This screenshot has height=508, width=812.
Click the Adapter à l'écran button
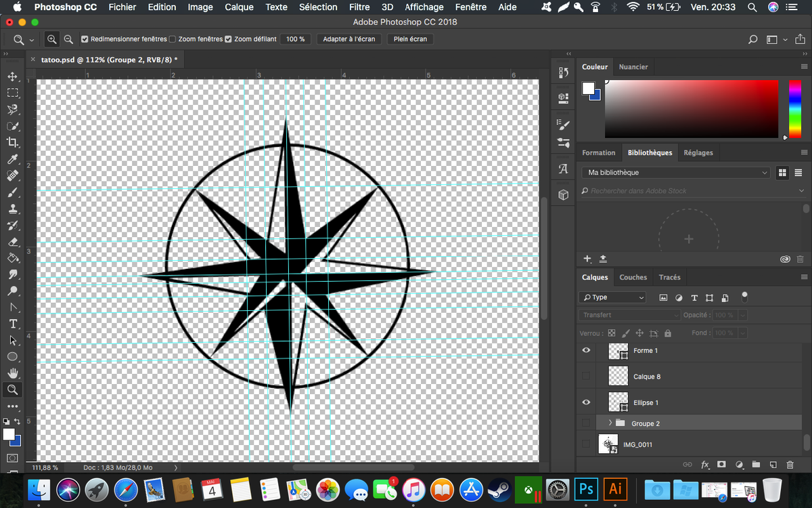click(348, 39)
